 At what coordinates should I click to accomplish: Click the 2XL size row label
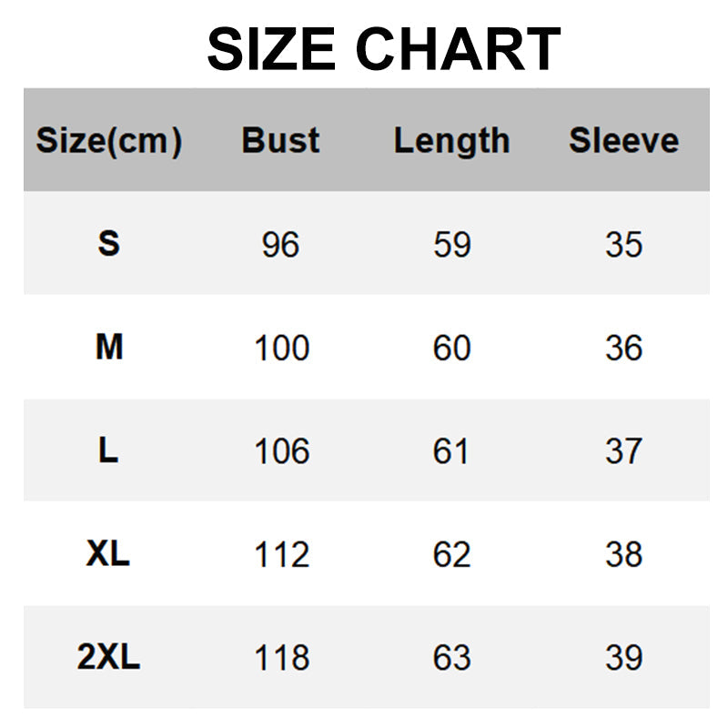click(108, 656)
